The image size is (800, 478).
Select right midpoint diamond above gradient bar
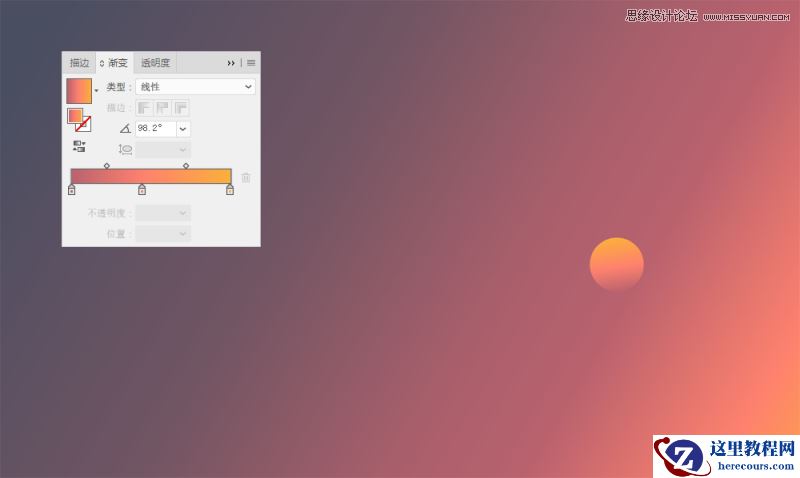186,166
